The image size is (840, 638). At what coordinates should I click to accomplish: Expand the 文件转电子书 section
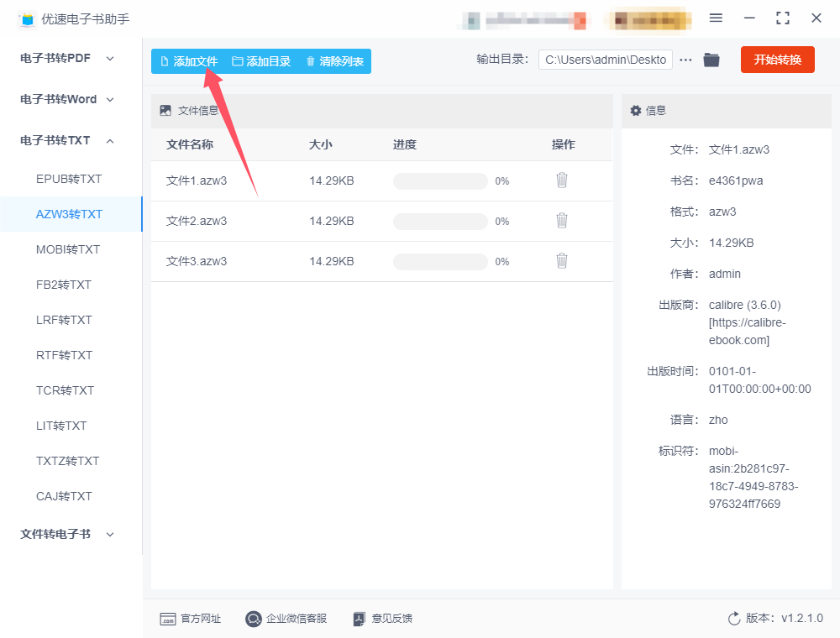[x=67, y=534]
